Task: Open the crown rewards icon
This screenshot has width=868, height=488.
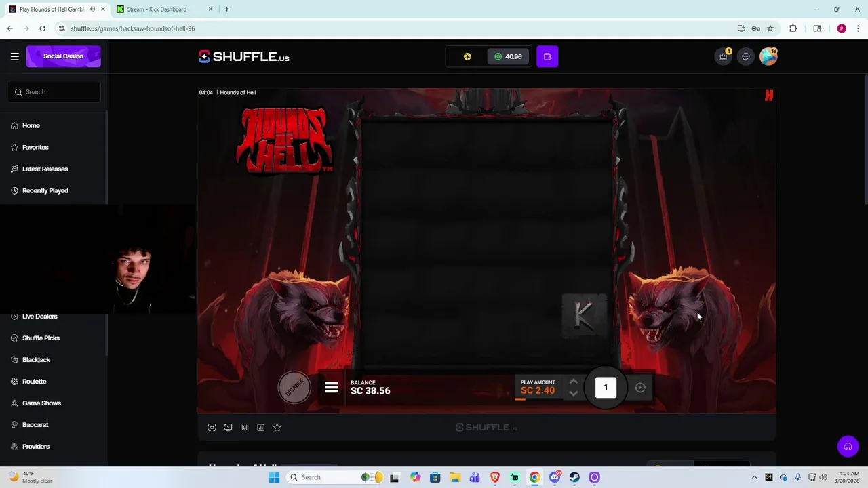Action: click(x=724, y=56)
